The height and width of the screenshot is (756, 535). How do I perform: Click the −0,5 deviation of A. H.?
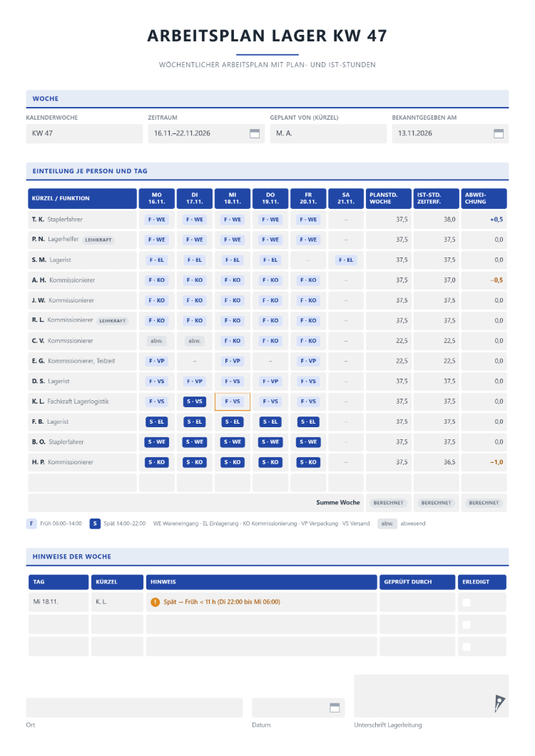click(496, 280)
